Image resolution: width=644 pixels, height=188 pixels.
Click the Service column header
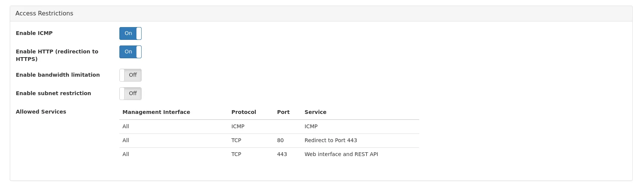point(315,112)
